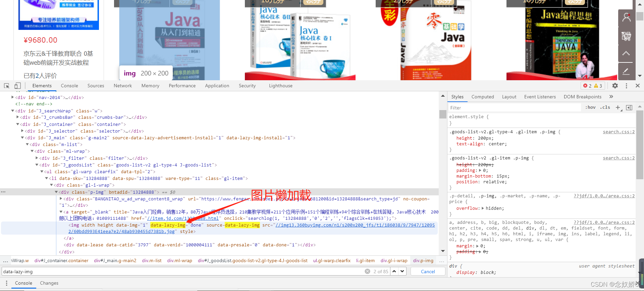Collapse the div#J_goodsList node

click(x=37, y=165)
